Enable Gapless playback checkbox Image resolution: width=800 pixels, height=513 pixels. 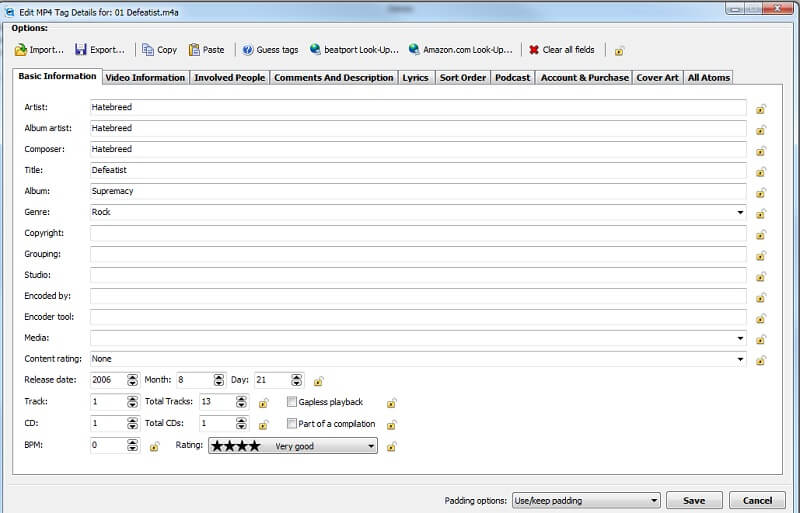(292, 402)
